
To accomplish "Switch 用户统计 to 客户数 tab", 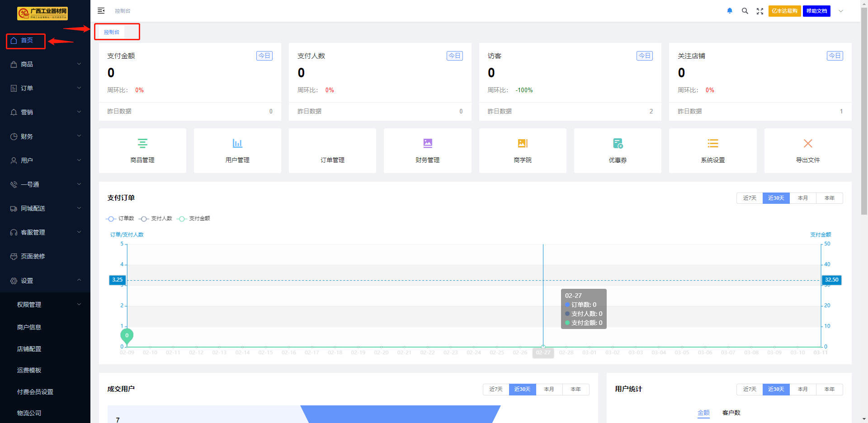I will click(x=731, y=413).
